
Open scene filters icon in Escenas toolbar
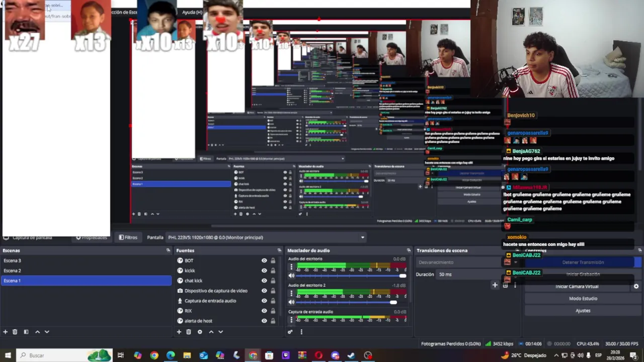26,332
